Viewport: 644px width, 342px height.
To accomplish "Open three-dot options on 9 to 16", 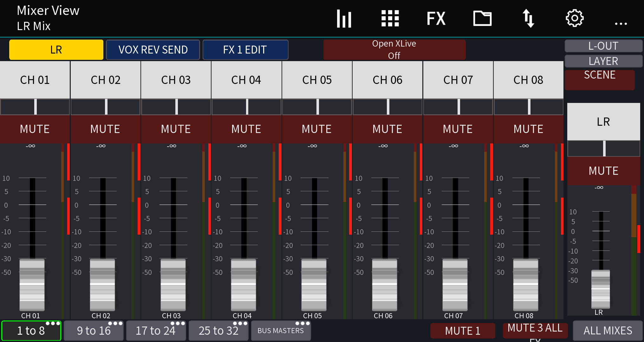I will (x=115, y=324).
